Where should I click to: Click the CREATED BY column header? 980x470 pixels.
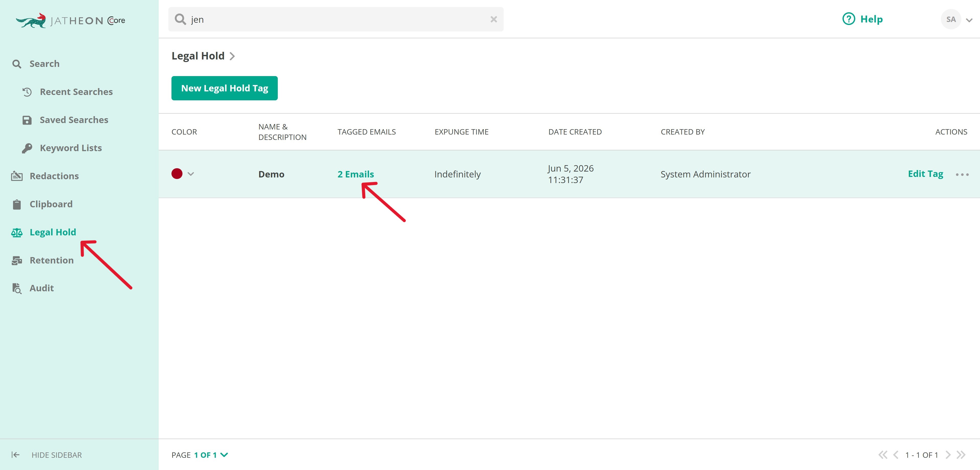pyautogui.click(x=683, y=132)
